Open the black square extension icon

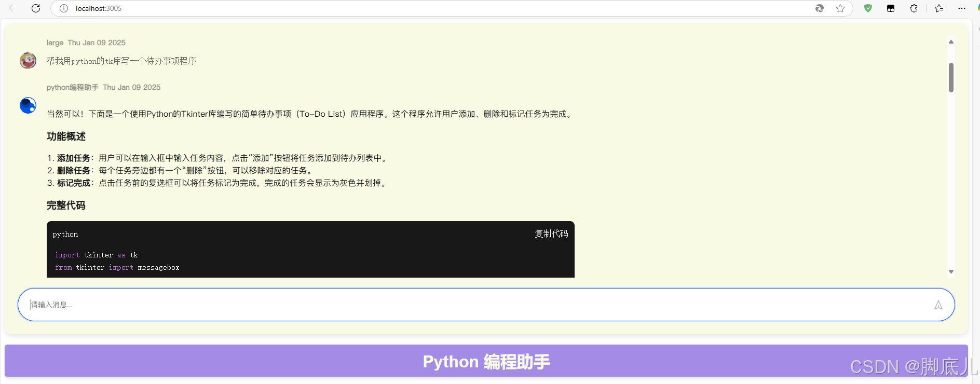tap(891, 8)
